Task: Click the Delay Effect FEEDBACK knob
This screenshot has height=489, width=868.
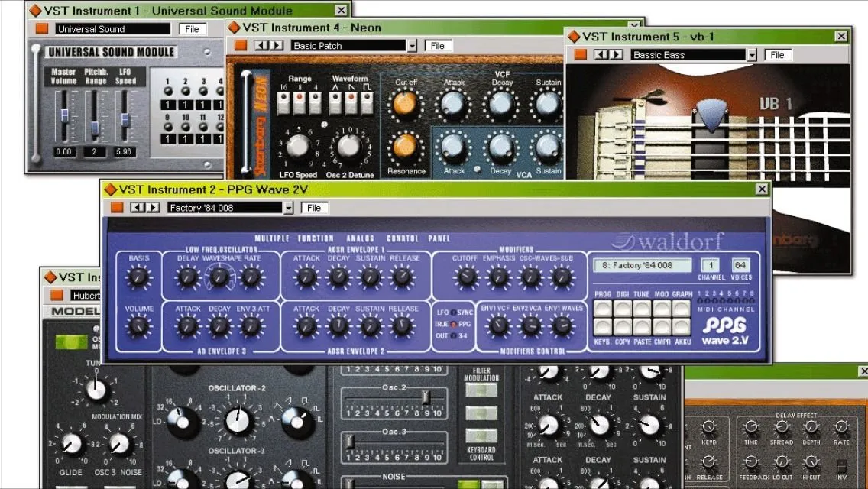Action: tap(751, 461)
